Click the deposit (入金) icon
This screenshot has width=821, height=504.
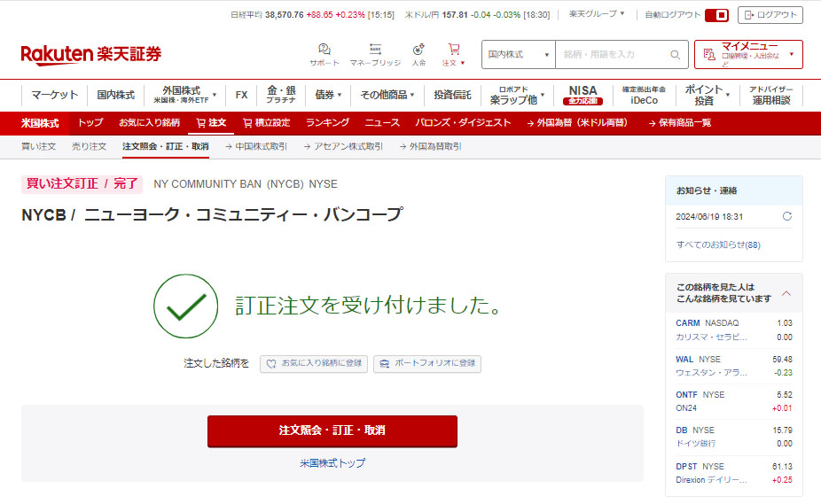pos(418,50)
